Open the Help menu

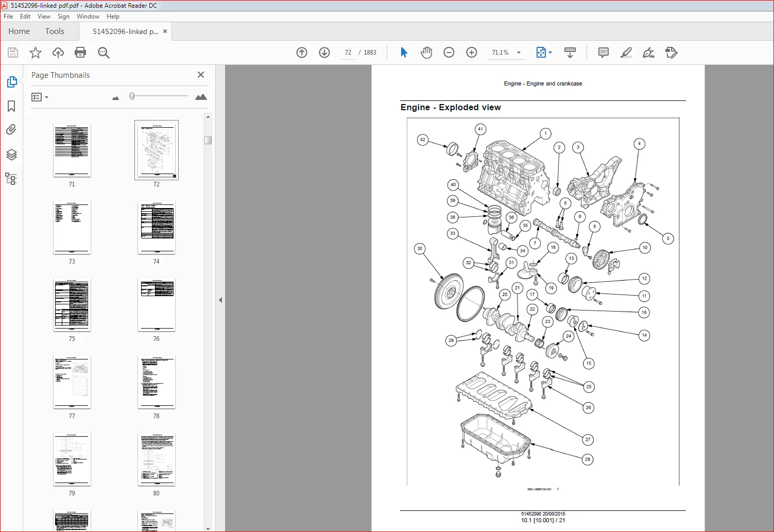(113, 16)
